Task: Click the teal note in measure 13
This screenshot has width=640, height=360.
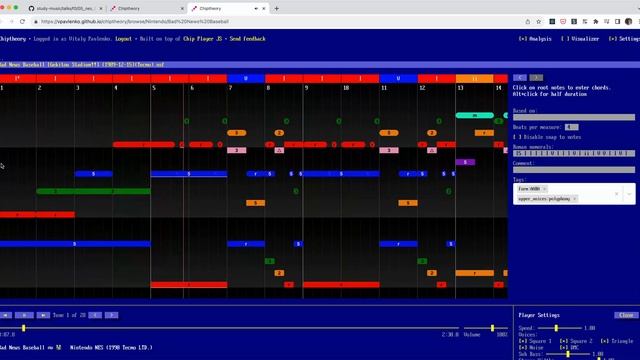Action: click(x=475, y=116)
